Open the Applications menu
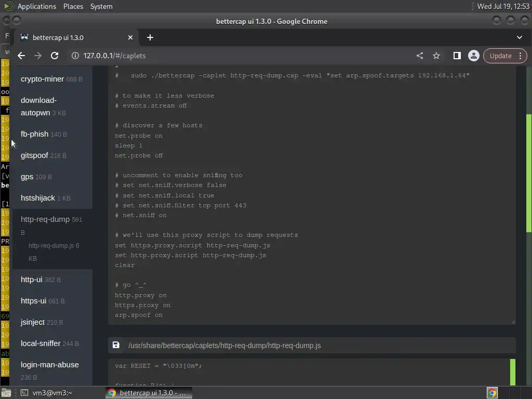This screenshot has width=532, height=399. [x=37, y=6]
